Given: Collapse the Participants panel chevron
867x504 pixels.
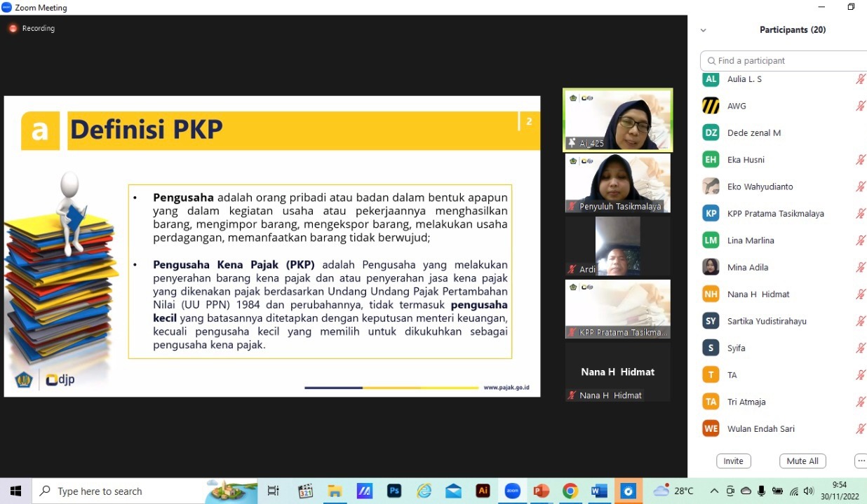Looking at the screenshot, I should click(x=704, y=30).
